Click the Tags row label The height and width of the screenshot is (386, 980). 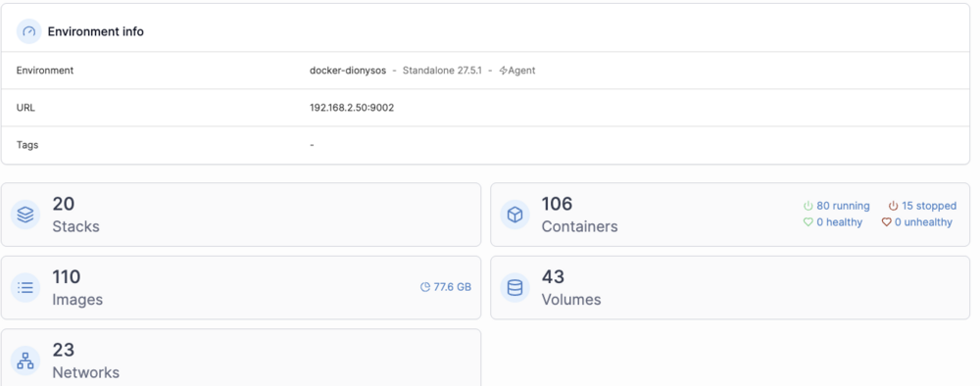27,145
